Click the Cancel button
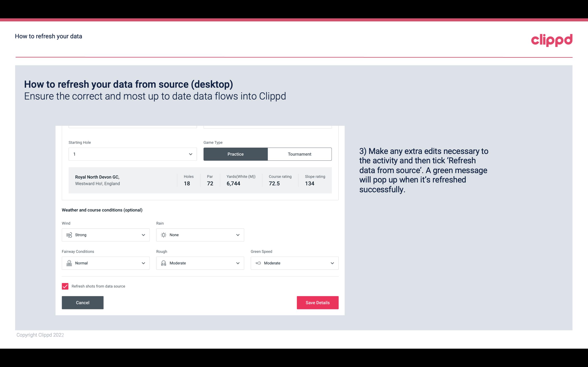Screen dimensions: 588x367 83,302
